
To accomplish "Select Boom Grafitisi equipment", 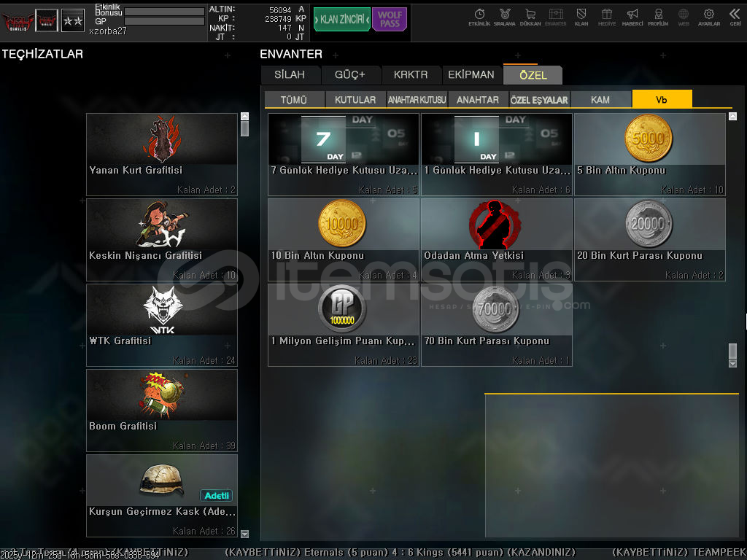I will tap(162, 410).
